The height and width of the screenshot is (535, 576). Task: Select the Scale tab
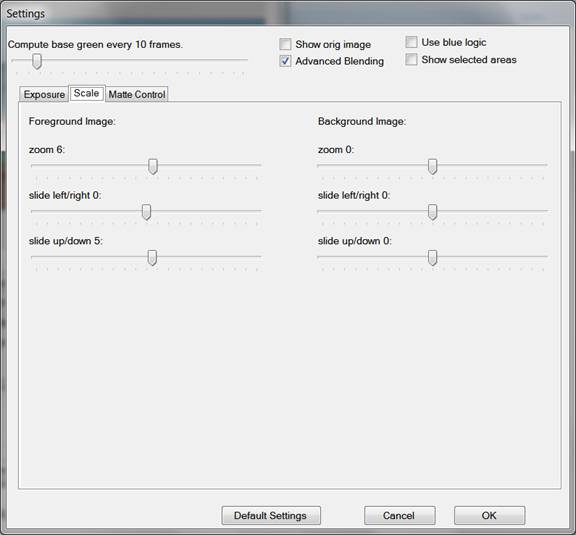87,93
